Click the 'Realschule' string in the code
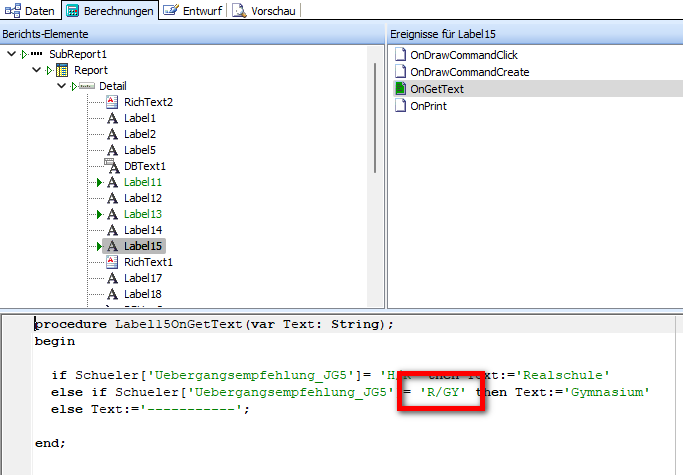This screenshot has height=475, width=683. pos(562,375)
